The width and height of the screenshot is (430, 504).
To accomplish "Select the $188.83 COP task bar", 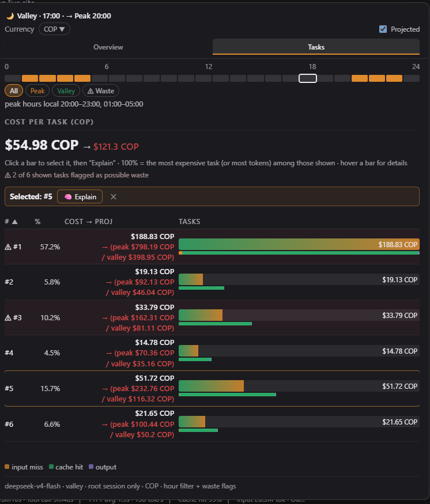I will click(299, 245).
